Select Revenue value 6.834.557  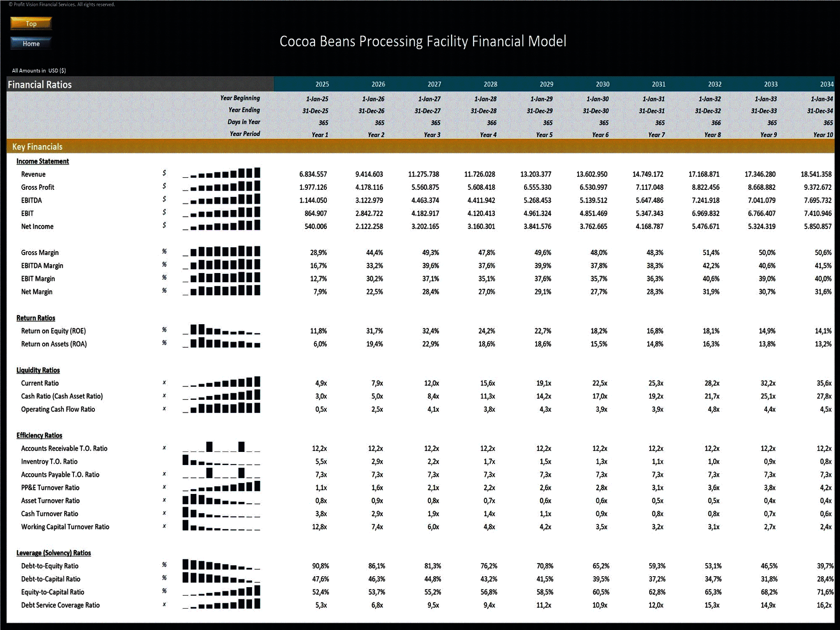point(313,174)
